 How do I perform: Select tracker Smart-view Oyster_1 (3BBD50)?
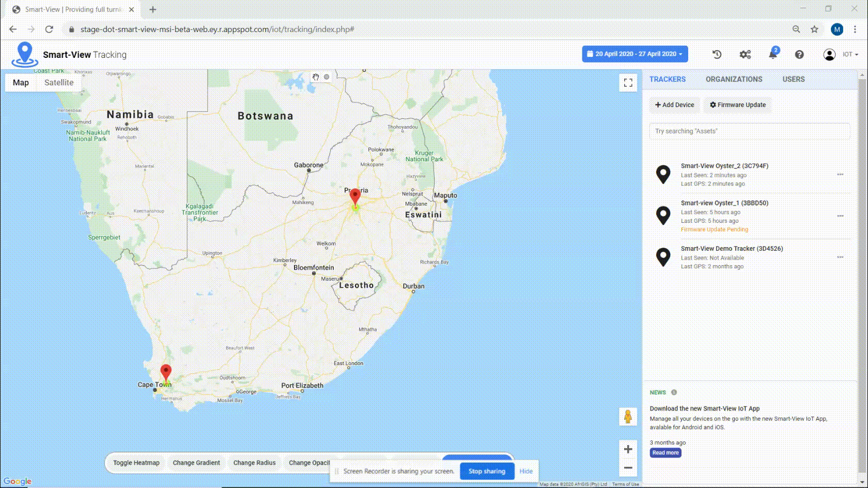(724, 203)
